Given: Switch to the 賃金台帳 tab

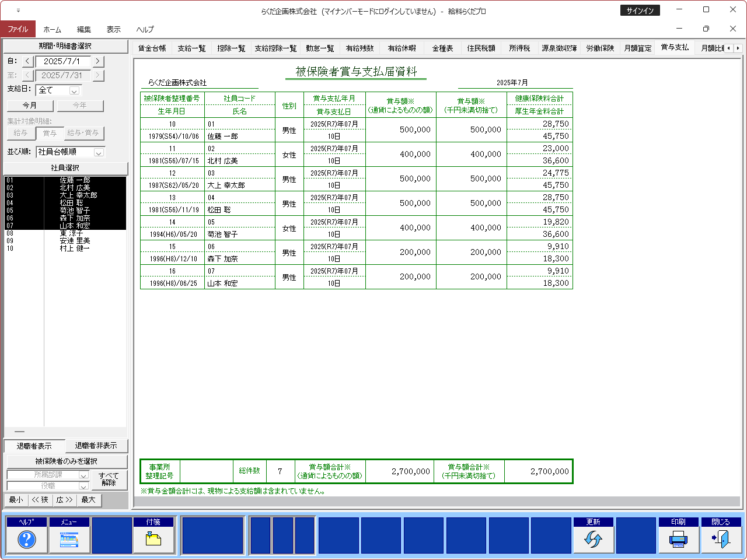Looking at the screenshot, I should coord(152,48).
